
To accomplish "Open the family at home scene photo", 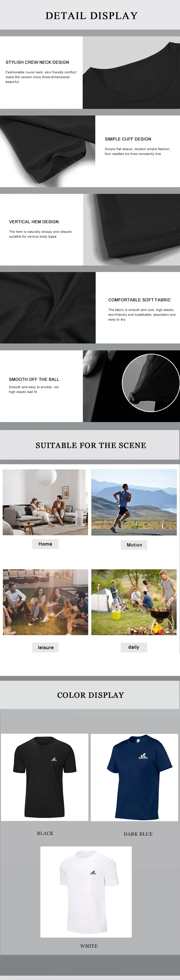I will [x=45, y=502].
